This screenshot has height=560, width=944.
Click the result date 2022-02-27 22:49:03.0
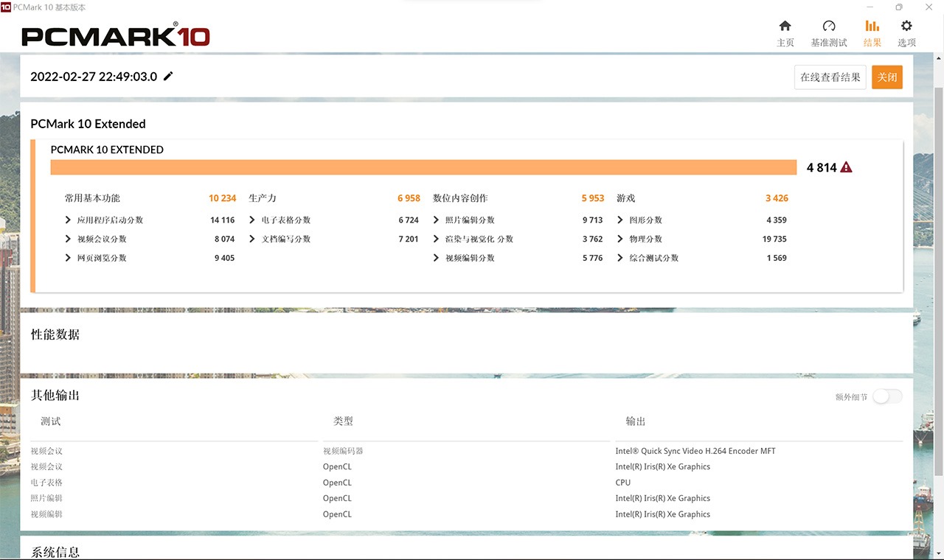[x=94, y=77]
